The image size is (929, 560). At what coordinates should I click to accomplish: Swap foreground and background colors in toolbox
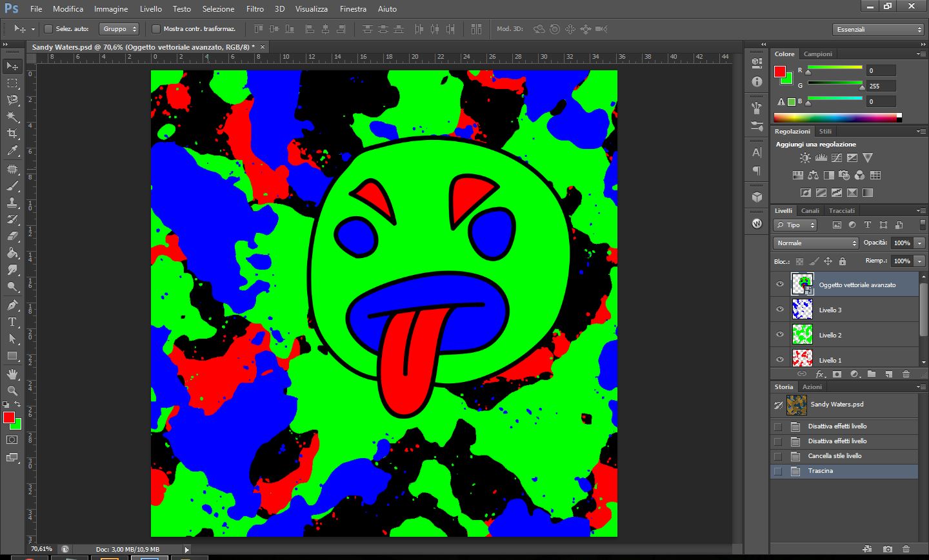pos(17,405)
